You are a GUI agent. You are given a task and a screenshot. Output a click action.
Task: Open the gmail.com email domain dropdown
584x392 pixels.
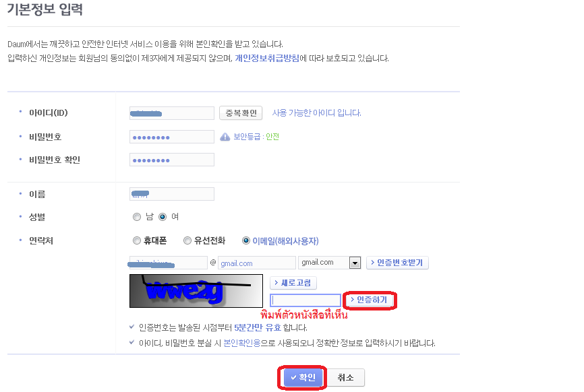point(329,263)
